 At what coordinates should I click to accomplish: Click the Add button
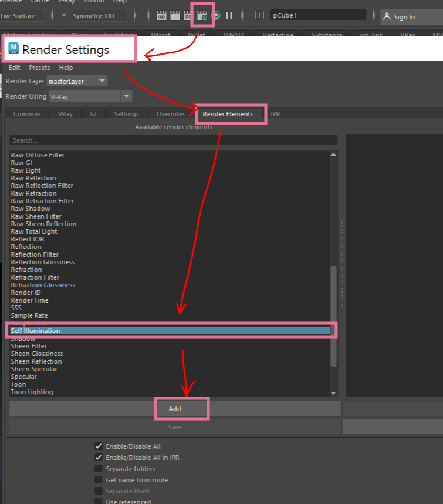(x=175, y=408)
